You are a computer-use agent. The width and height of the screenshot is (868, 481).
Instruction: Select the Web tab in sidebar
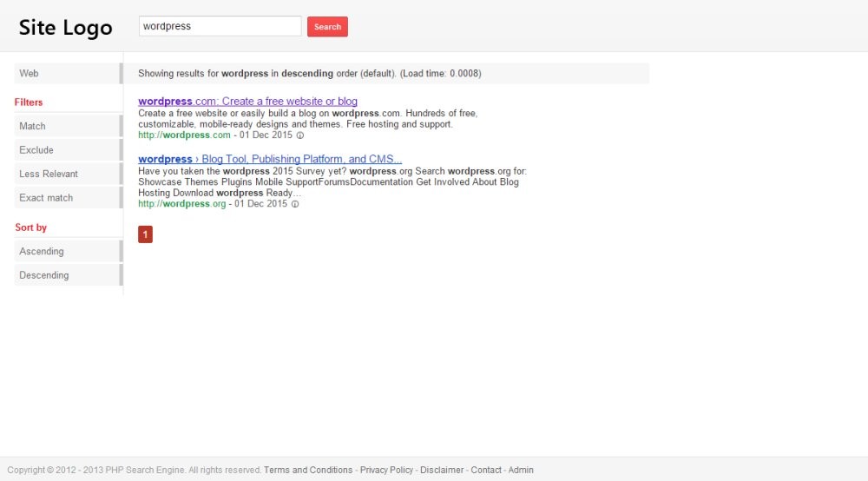click(68, 74)
